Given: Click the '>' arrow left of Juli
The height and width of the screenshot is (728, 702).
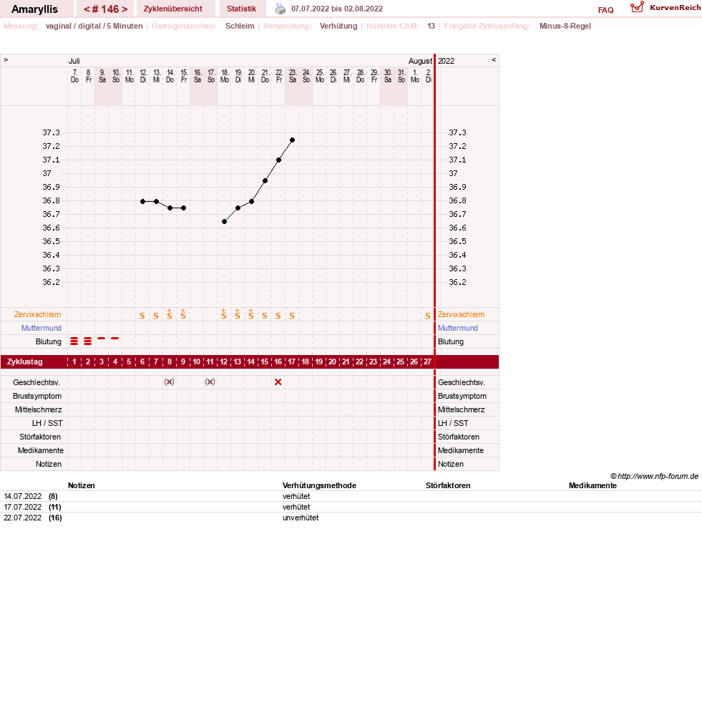Looking at the screenshot, I should (x=6, y=60).
